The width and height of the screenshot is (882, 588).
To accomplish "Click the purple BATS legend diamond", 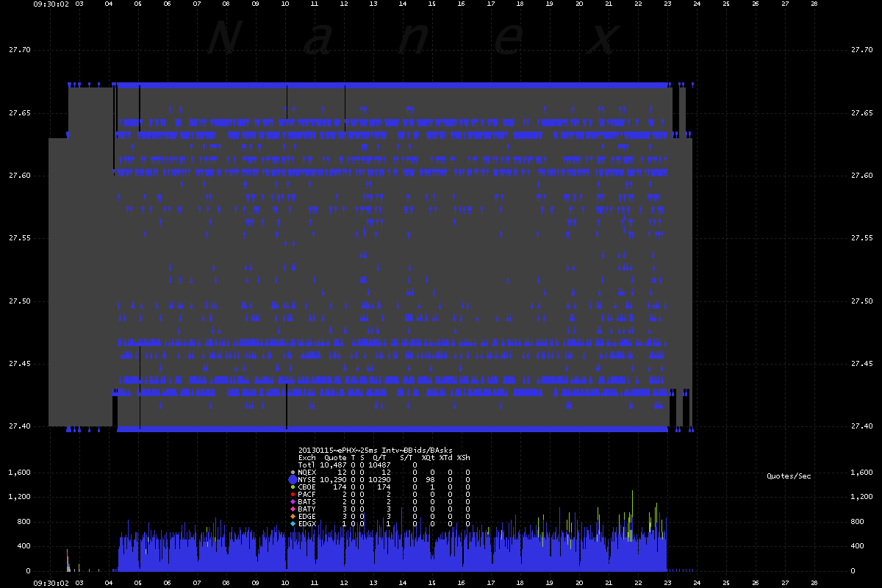I will tap(293, 501).
